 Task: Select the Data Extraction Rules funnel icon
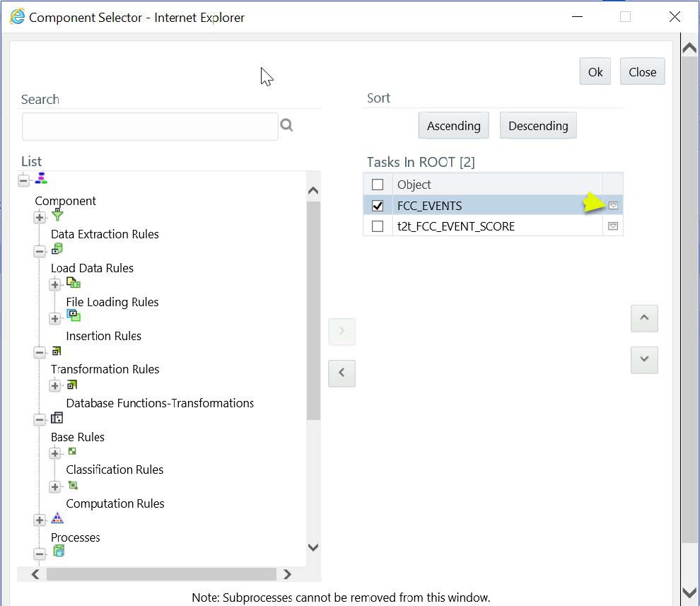pos(57,217)
